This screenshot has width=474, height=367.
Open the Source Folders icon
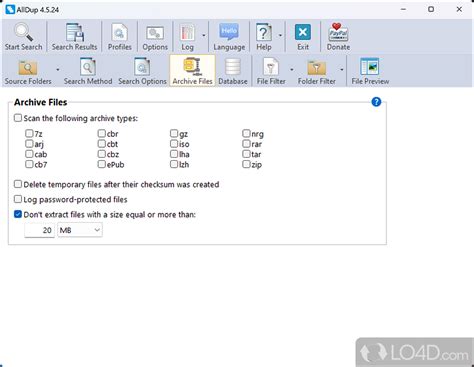click(28, 67)
